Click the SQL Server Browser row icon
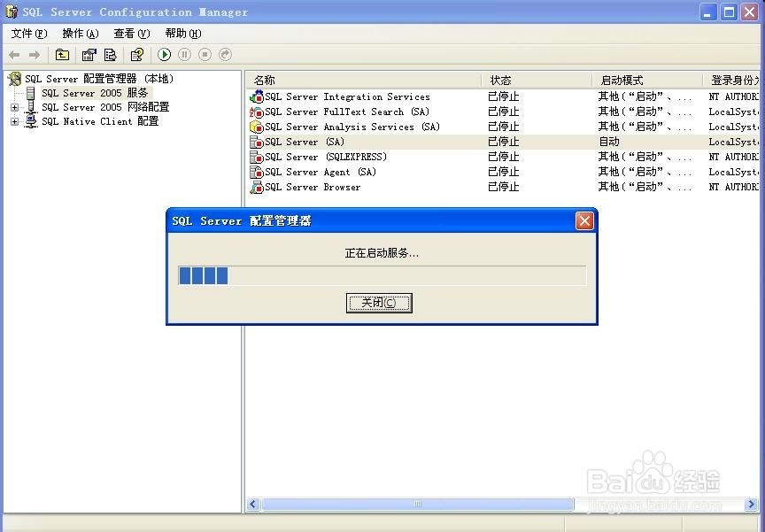The height and width of the screenshot is (532, 765). pyautogui.click(x=257, y=188)
